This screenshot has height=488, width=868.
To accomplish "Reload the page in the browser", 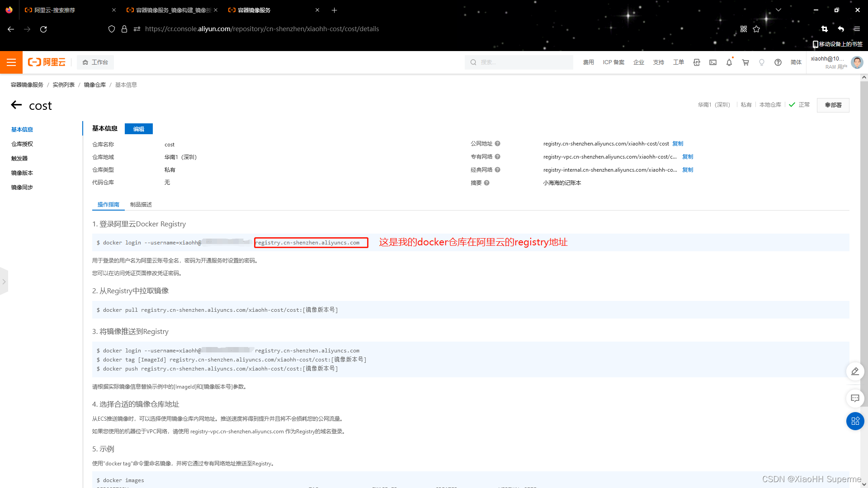I will pos(43,29).
